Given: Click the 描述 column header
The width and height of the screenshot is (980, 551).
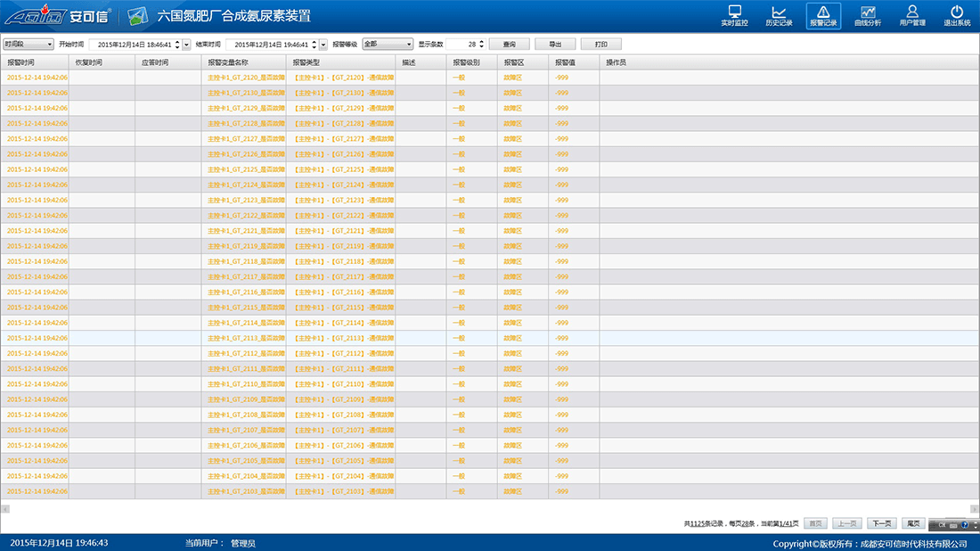Looking at the screenshot, I should tap(421, 62).
